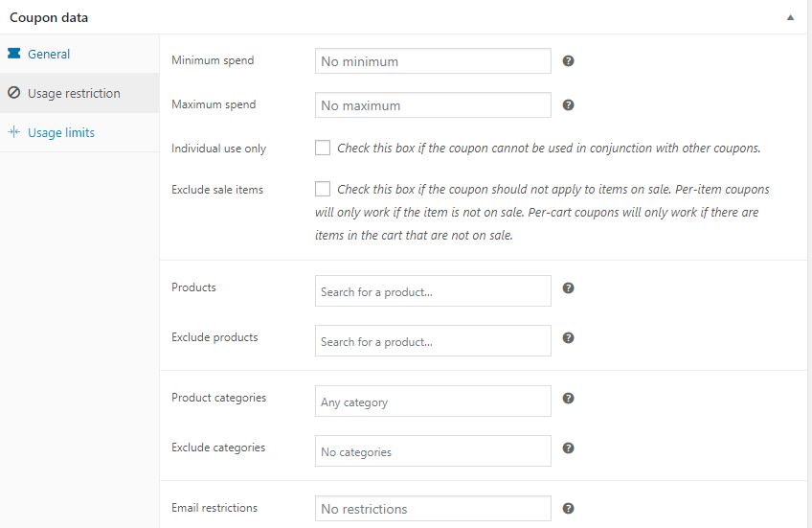Click the Exclude categories label

coord(218,448)
